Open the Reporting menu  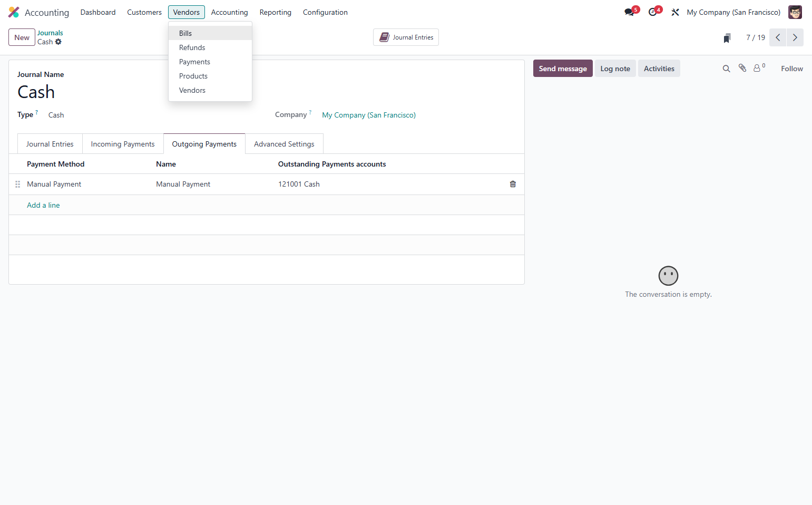coord(275,12)
